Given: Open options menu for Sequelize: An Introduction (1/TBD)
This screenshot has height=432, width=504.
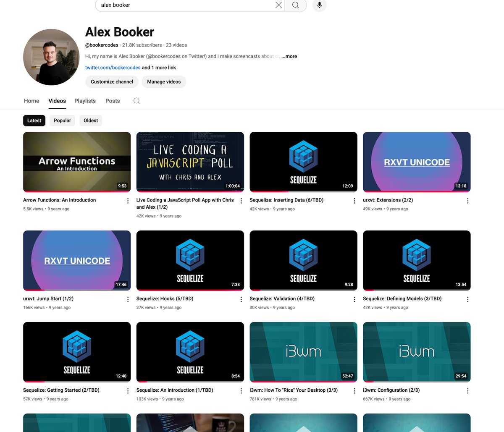Looking at the screenshot, I should [x=241, y=391].
